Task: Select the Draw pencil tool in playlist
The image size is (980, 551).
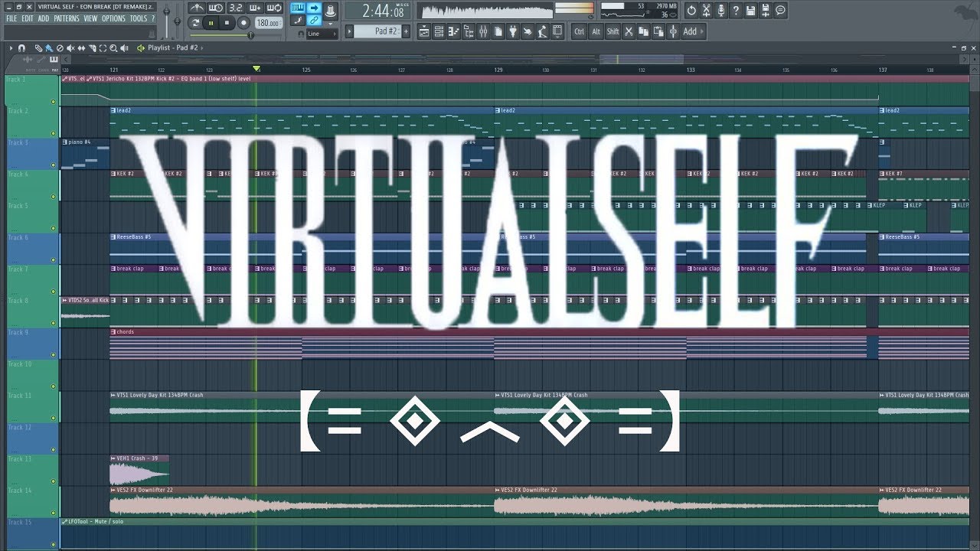Action: coord(38,47)
